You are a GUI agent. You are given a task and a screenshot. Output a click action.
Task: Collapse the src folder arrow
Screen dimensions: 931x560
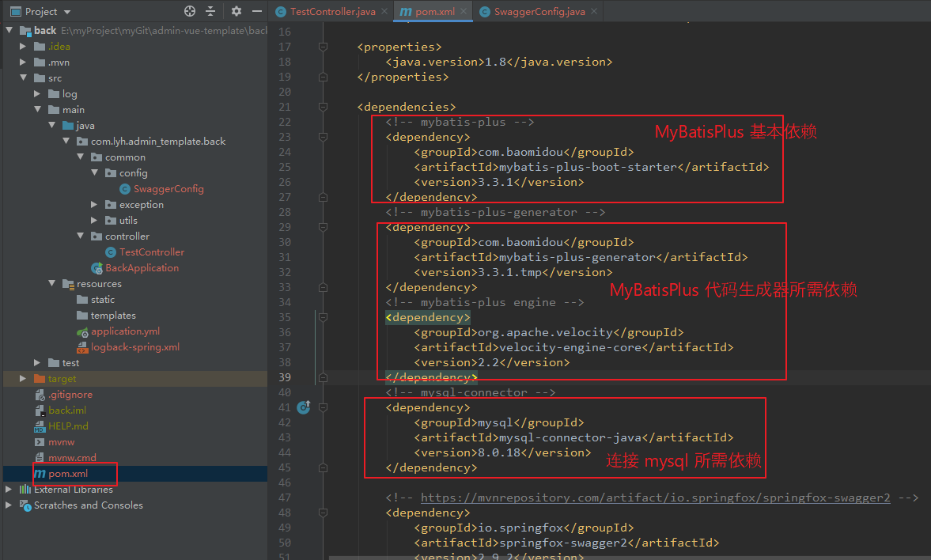pyautogui.click(x=23, y=78)
